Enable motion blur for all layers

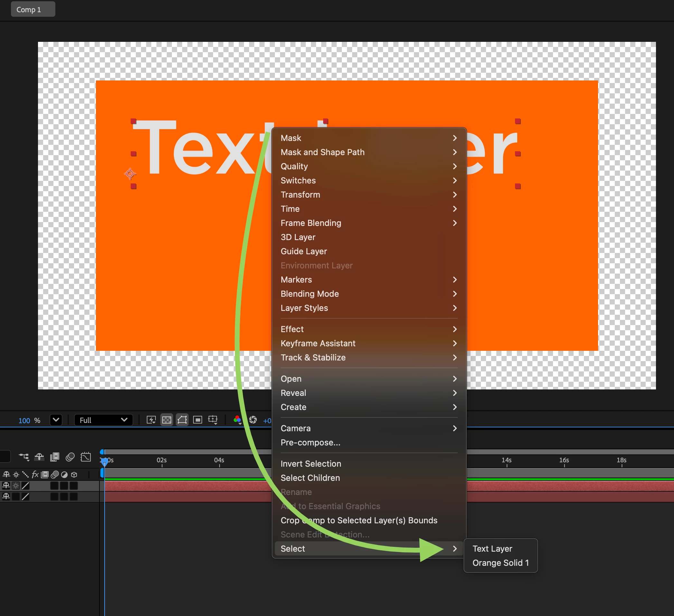point(70,457)
